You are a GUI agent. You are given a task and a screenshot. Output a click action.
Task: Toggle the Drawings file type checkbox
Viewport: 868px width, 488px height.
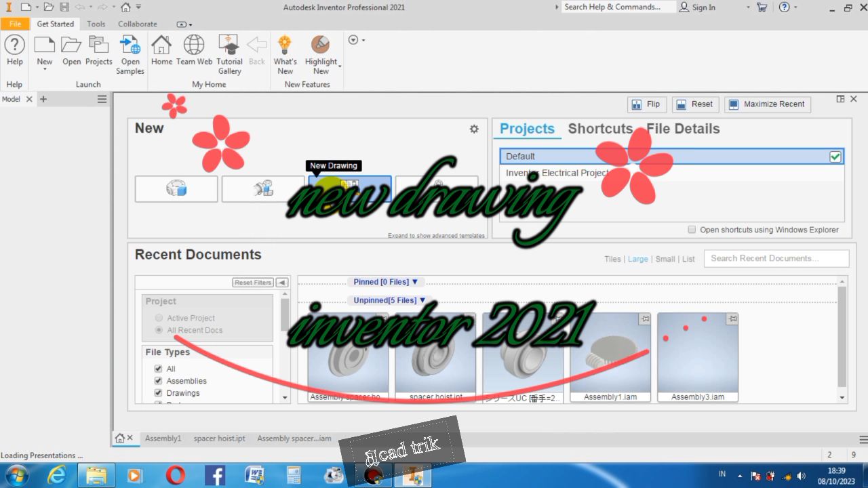(158, 393)
